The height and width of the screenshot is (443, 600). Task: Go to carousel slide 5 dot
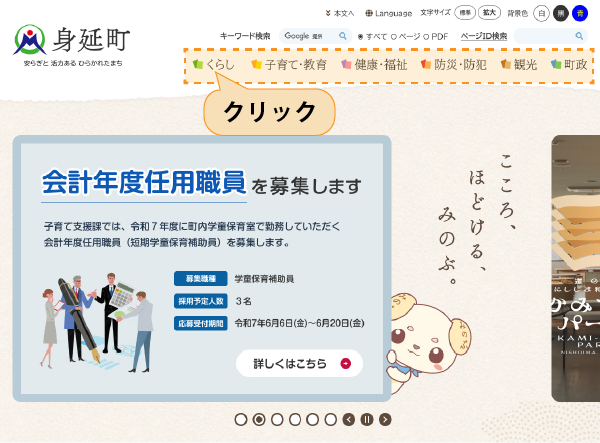[x=313, y=420]
